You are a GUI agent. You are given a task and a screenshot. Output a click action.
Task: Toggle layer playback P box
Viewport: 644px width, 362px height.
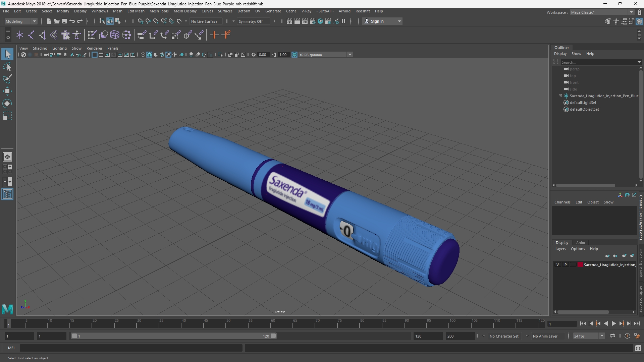click(x=566, y=265)
